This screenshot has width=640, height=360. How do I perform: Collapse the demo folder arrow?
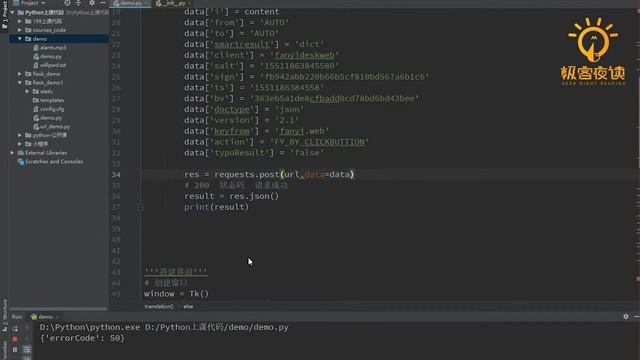coord(20,39)
